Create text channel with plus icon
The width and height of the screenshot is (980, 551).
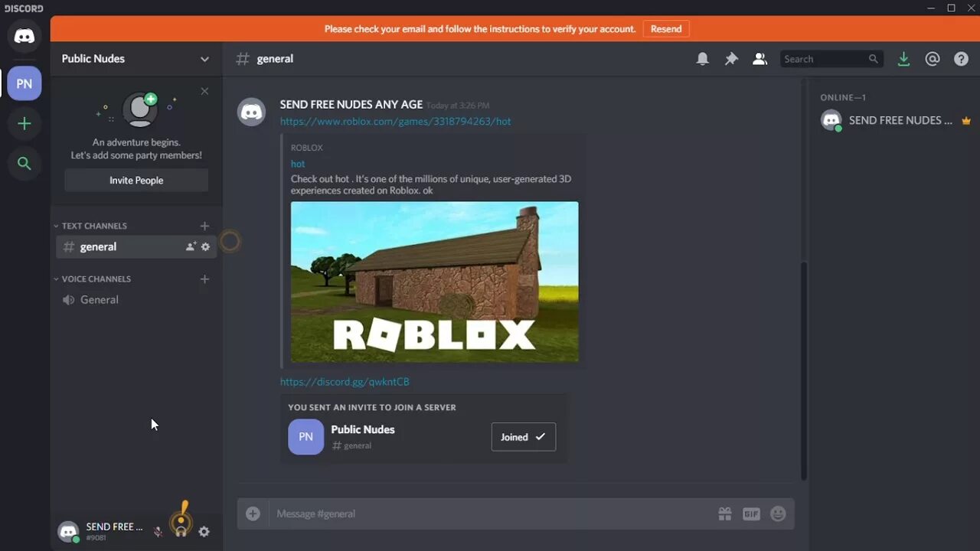tap(204, 226)
